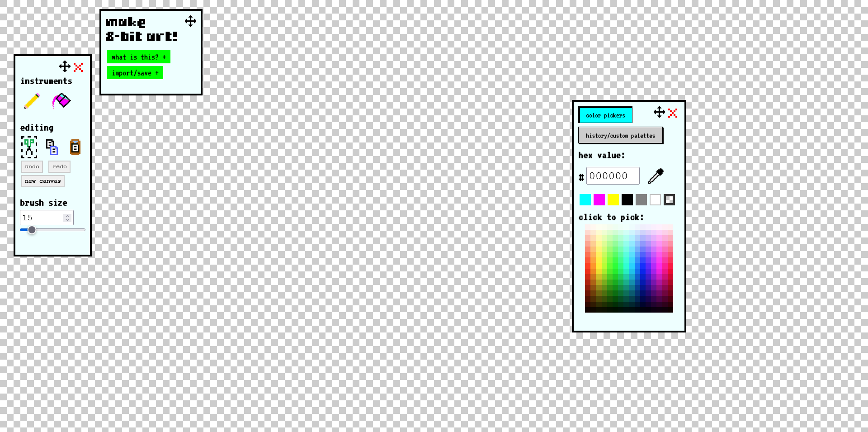Click the redo button

pos(60,166)
